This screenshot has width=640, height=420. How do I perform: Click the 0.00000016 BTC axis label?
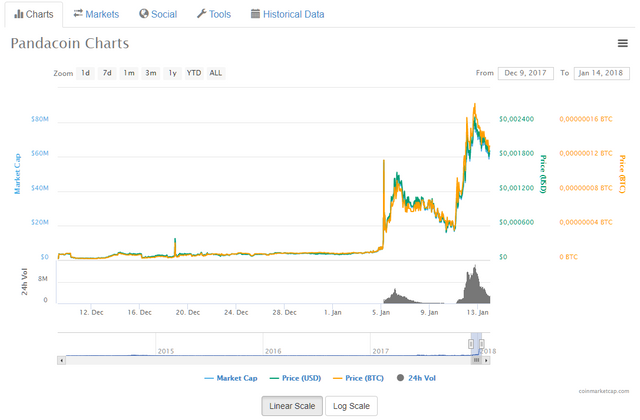tap(586, 119)
